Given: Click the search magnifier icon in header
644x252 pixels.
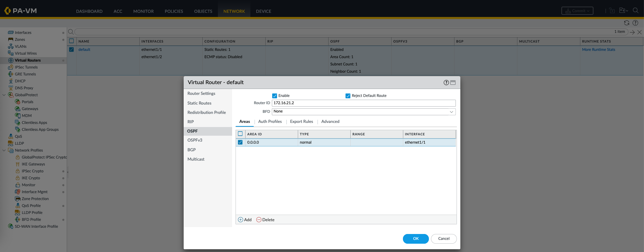Looking at the screenshot, I should click(635, 10).
